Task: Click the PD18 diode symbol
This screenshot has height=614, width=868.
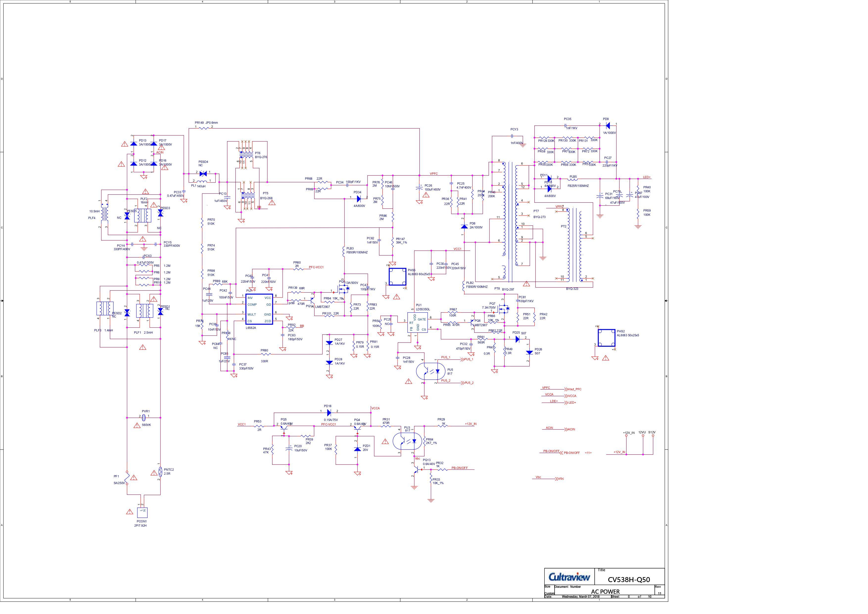Action: click(329, 413)
